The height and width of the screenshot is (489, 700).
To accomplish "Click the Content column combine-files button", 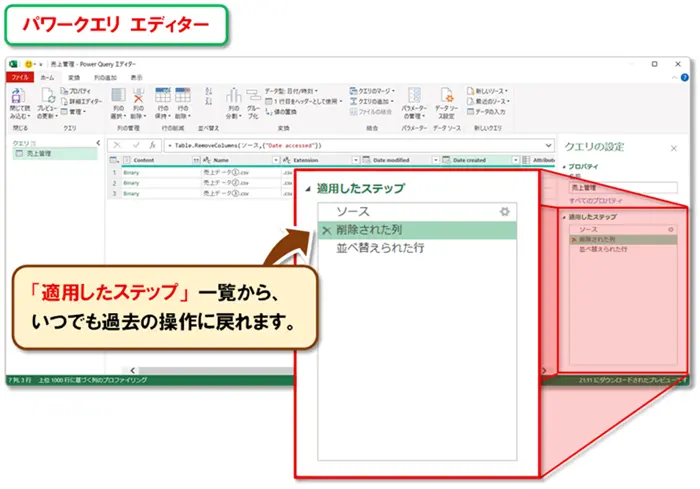I will 196,160.
